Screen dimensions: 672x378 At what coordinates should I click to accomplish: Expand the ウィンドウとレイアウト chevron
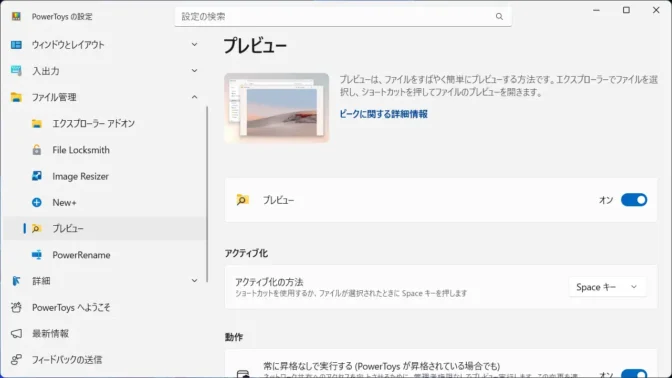point(194,45)
